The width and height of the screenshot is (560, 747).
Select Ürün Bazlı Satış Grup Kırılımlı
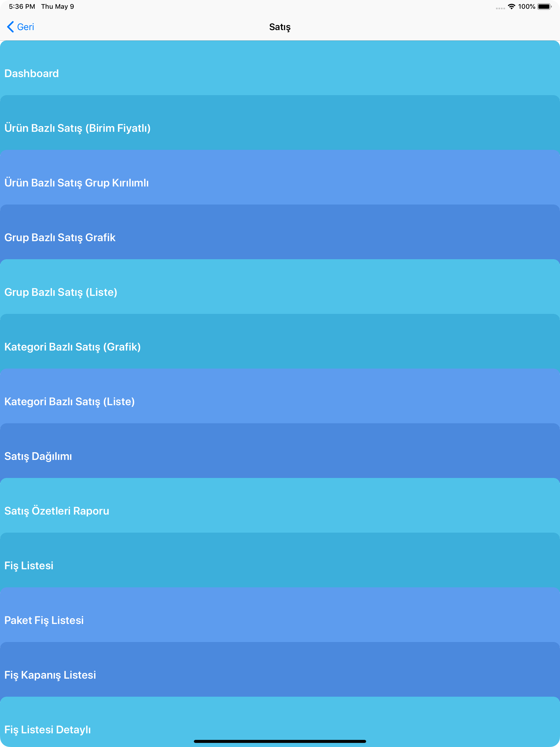click(x=280, y=177)
